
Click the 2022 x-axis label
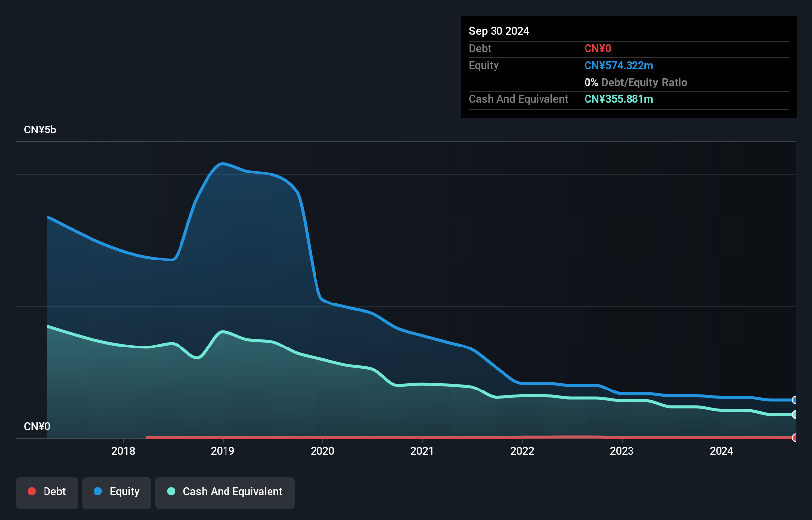click(522, 451)
